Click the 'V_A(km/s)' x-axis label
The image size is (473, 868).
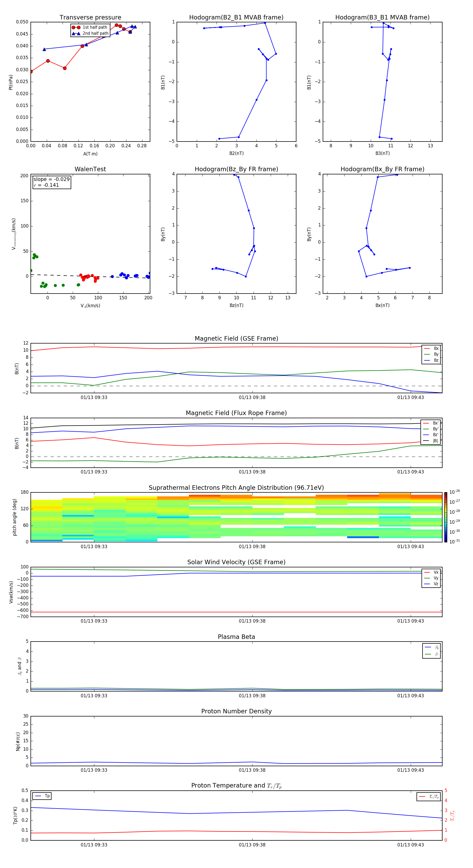tap(90, 306)
